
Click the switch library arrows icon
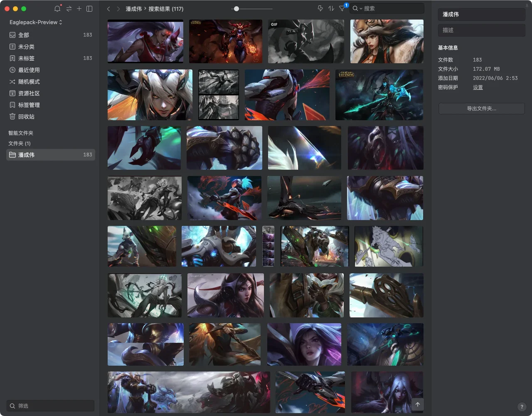(x=69, y=9)
